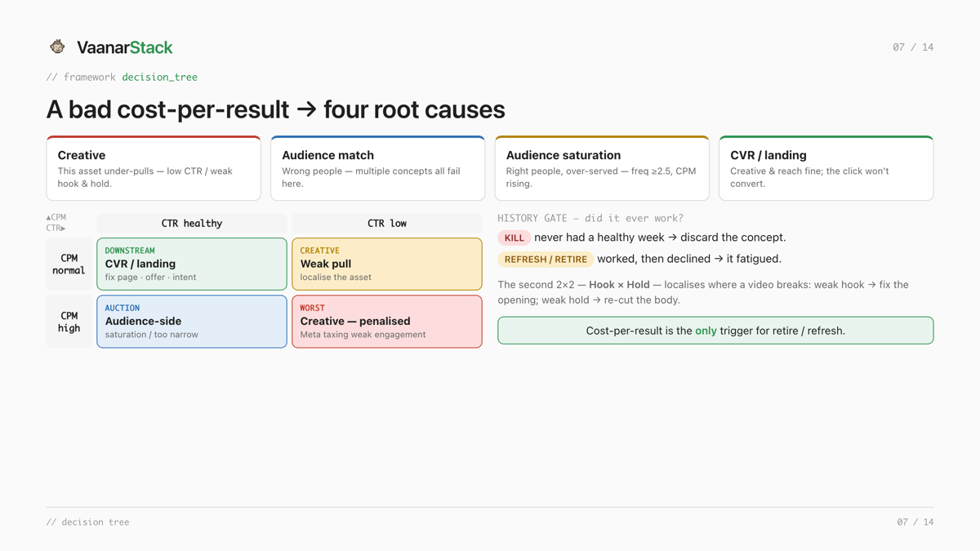
Task: Click the 'Wrong people' description text
Action: [371, 177]
